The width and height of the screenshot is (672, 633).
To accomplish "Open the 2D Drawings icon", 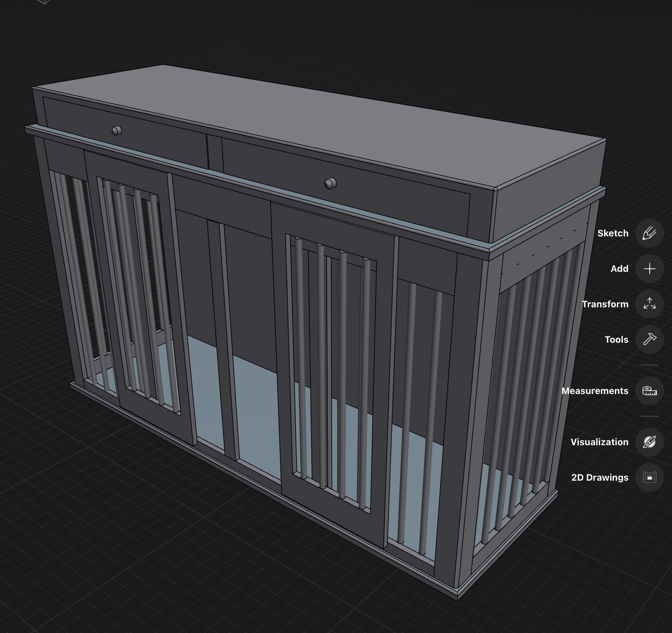I will pos(649,477).
